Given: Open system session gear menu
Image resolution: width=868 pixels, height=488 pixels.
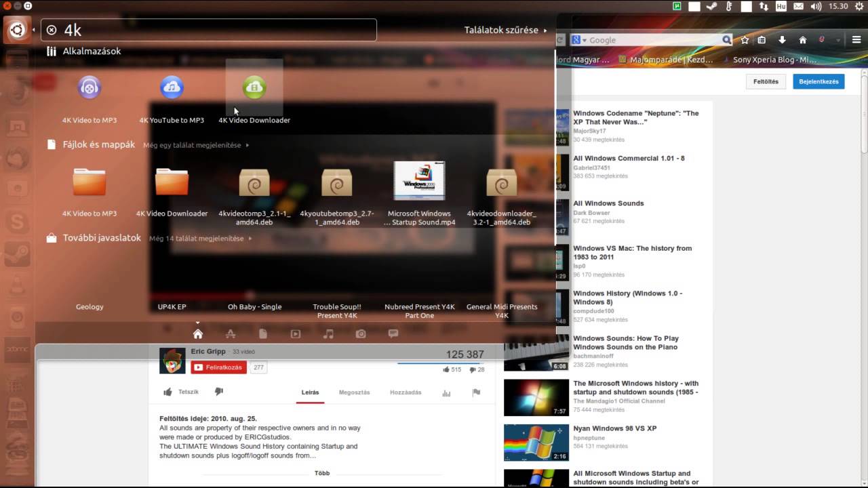Looking at the screenshot, I should [859, 6].
